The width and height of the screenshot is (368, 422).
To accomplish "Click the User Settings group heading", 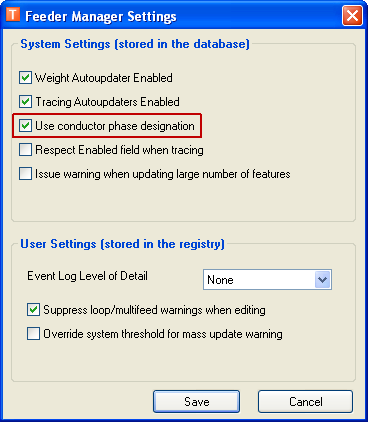I will (122, 244).
